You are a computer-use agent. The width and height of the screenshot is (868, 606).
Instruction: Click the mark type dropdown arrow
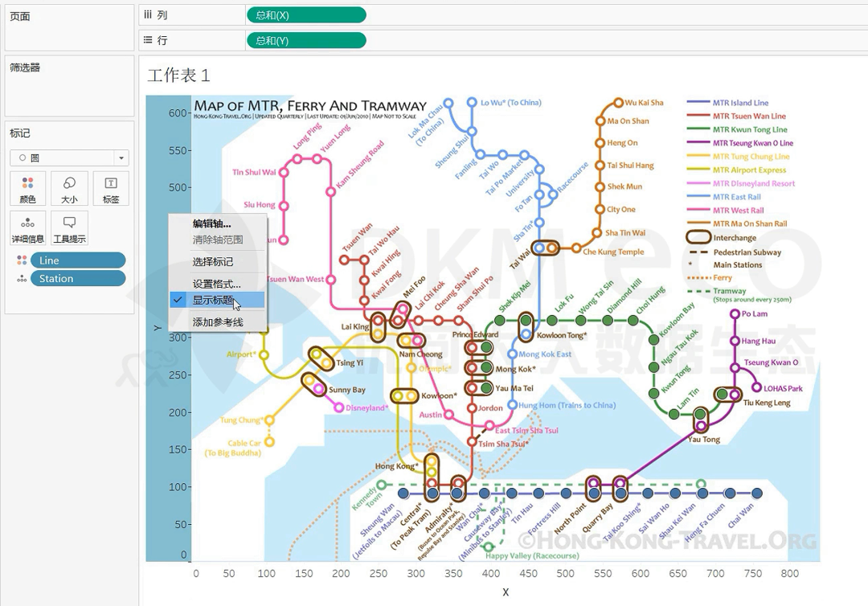(x=121, y=158)
